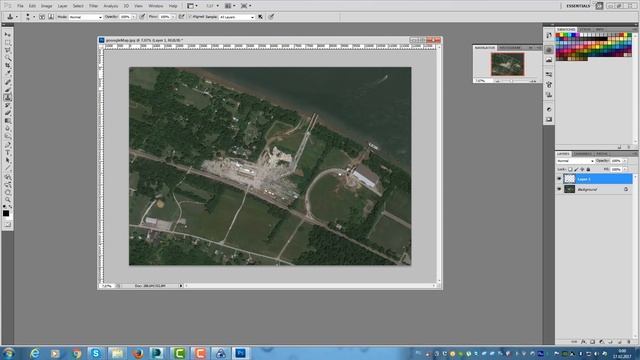Select the Lasso tool
The image size is (640, 360).
(x=7, y=50)
